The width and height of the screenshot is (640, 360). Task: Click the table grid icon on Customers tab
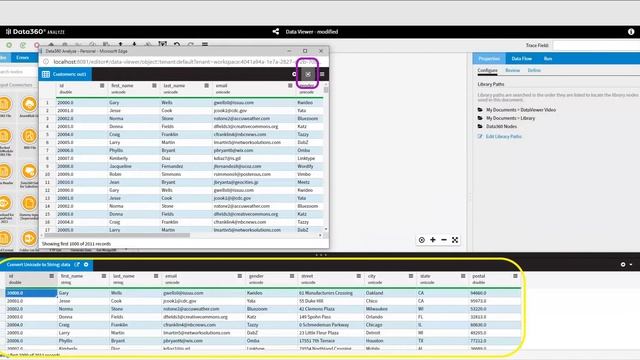click(46, 74)
